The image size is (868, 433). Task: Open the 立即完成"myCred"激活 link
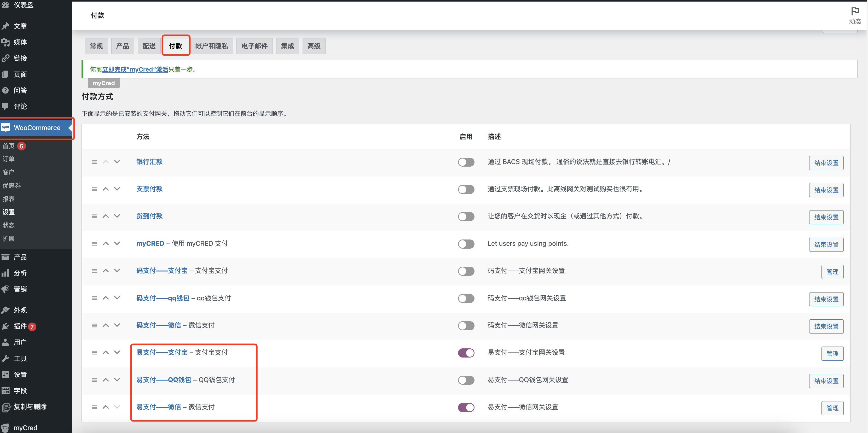pos(135,69)
